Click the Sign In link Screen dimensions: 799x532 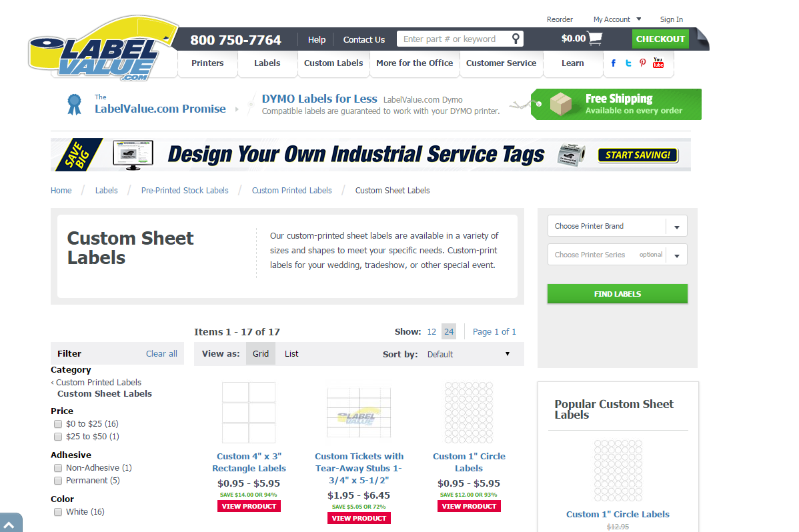coord(671,19)
